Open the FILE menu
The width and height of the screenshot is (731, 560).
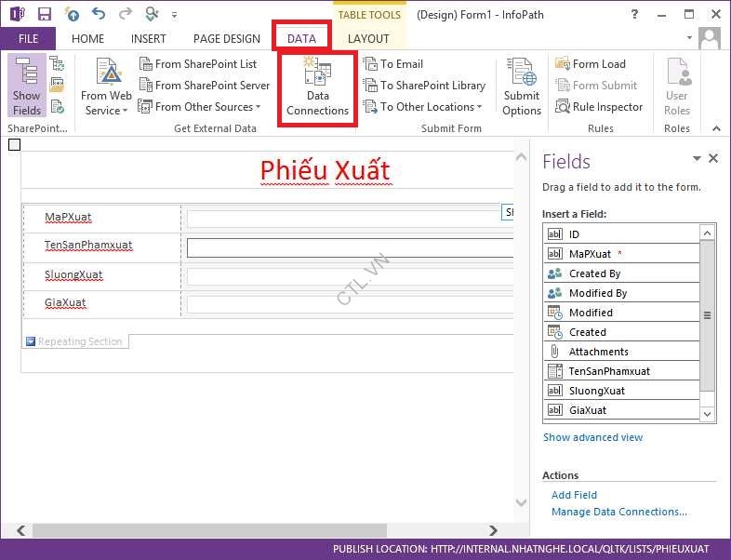(27, 38)
